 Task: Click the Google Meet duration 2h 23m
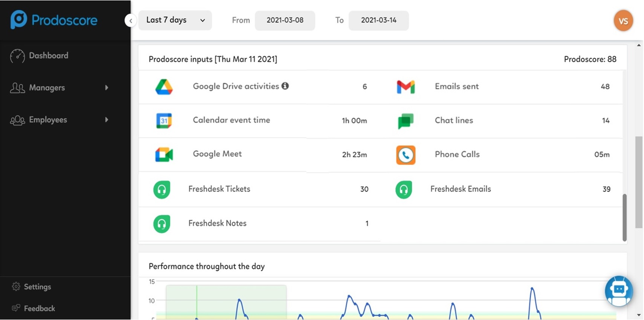[354, 154]
